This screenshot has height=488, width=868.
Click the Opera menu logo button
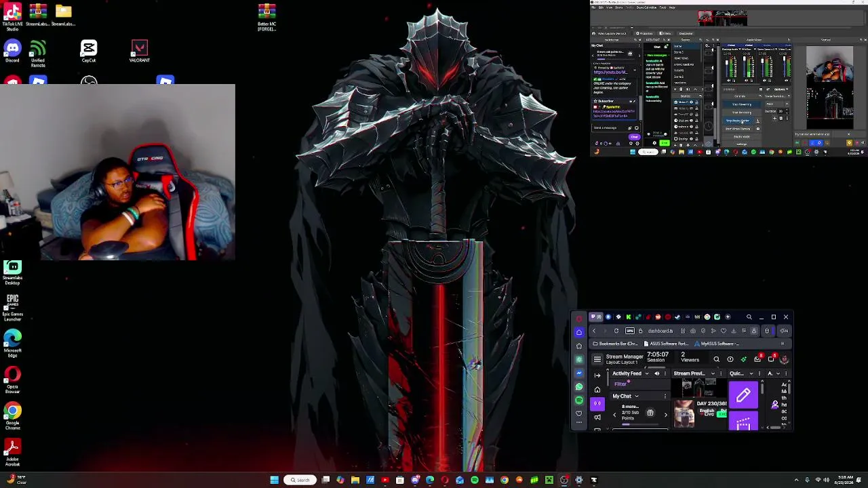(579, 318)
